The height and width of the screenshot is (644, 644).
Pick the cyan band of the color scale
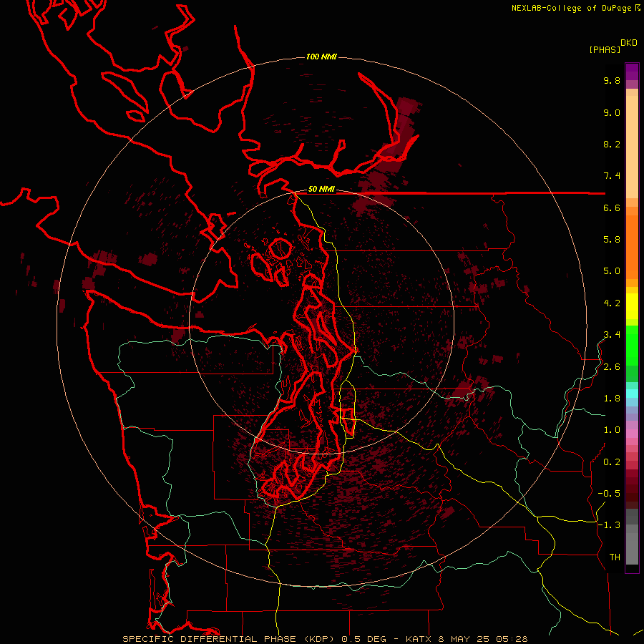coord(632,394)
